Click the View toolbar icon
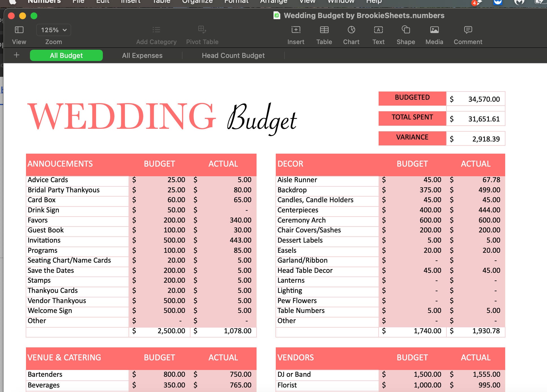 coord(19,34)
